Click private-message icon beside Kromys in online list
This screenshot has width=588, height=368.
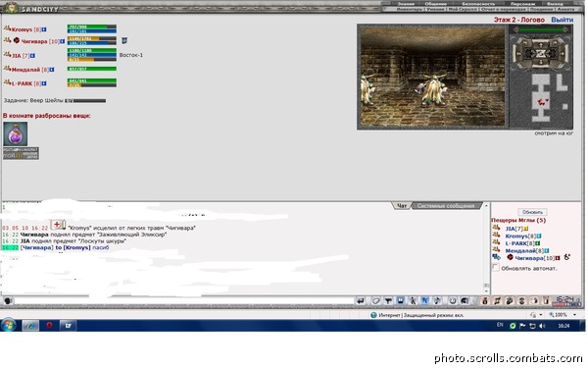(496, 236)
